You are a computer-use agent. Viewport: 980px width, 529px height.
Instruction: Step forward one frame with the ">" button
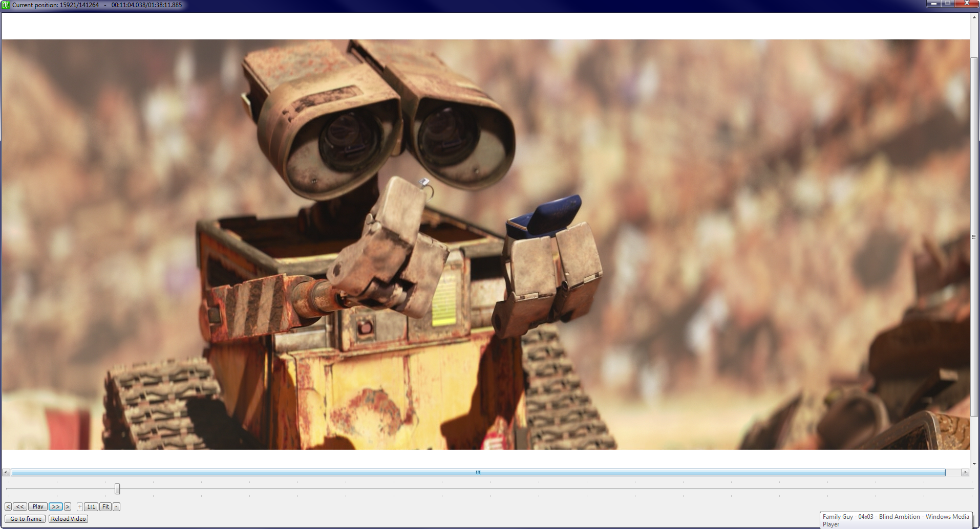point(67,506)
